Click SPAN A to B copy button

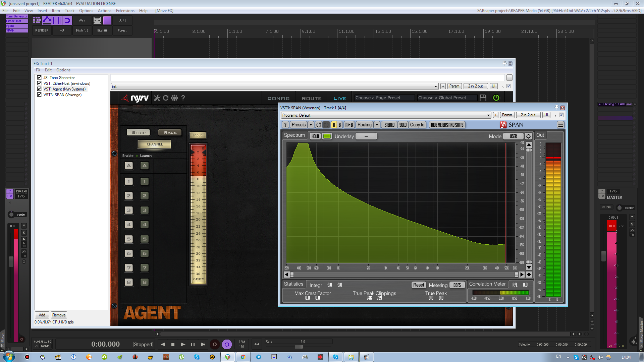coord(349,125)
